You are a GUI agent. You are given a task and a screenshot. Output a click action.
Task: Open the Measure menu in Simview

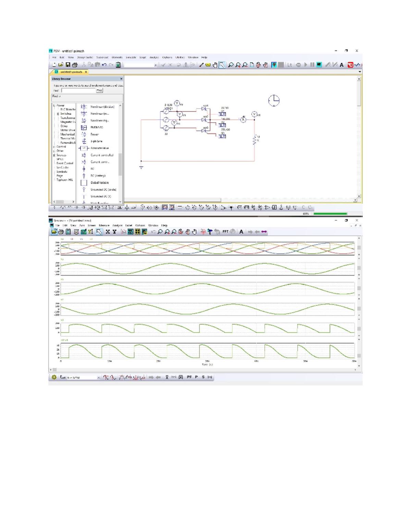[x=104, y=225]
